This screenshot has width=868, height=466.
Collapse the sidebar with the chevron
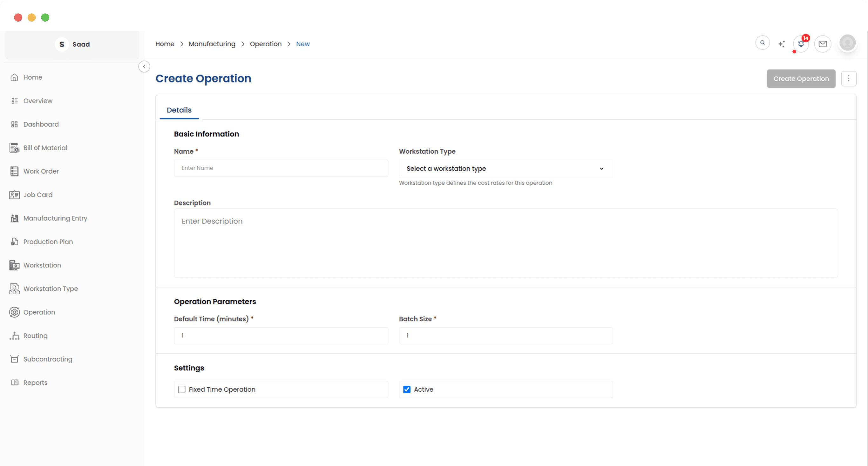click(144, 66)
